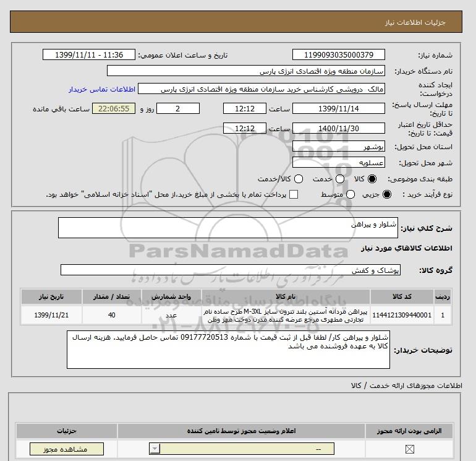Click the جزئیات column header
The width and height of the screenshot is (476, 461).
(67, 431)
